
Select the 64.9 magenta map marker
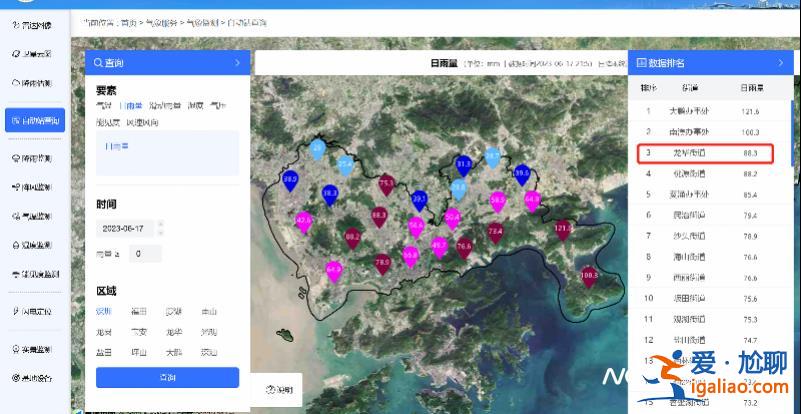pyautogui.click(x=334, y=269)
